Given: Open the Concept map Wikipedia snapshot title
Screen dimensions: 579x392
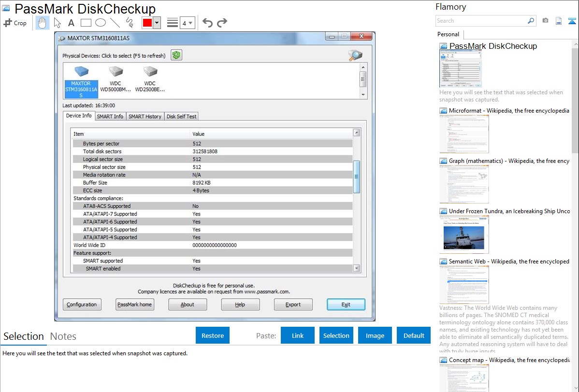Looking at the screenshot, I should 509,360.
